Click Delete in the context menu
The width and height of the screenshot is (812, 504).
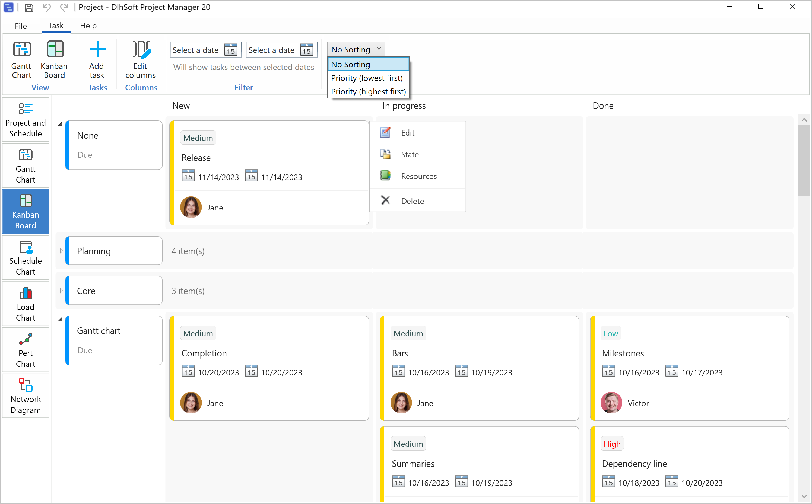(x=412, y=201)
